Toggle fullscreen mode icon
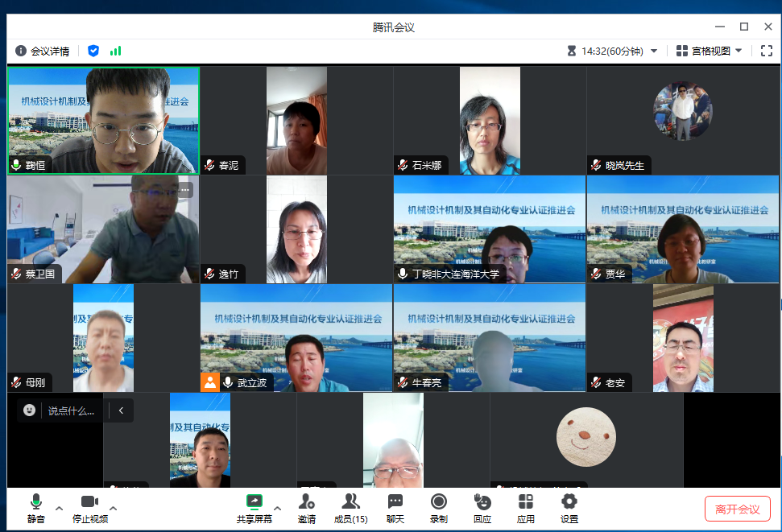Screen dimensions: 782x532 point(767,51)
